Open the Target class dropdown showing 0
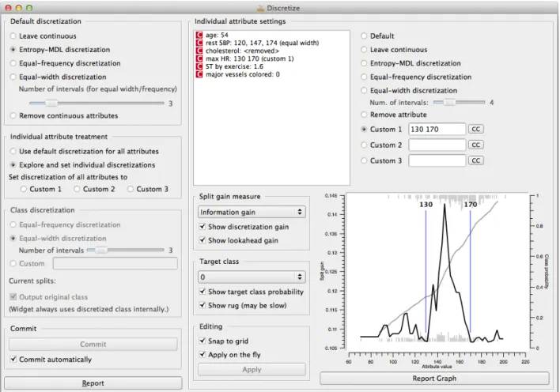The image size is (560, 392). pyautogui.click(x=252, y=277)
